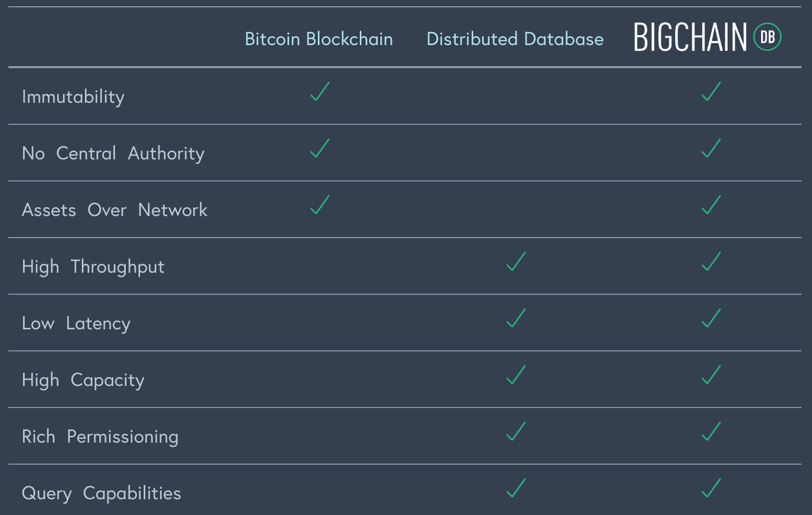Click BigchainDB checkmark for Query Capabilities

[711, 488]
